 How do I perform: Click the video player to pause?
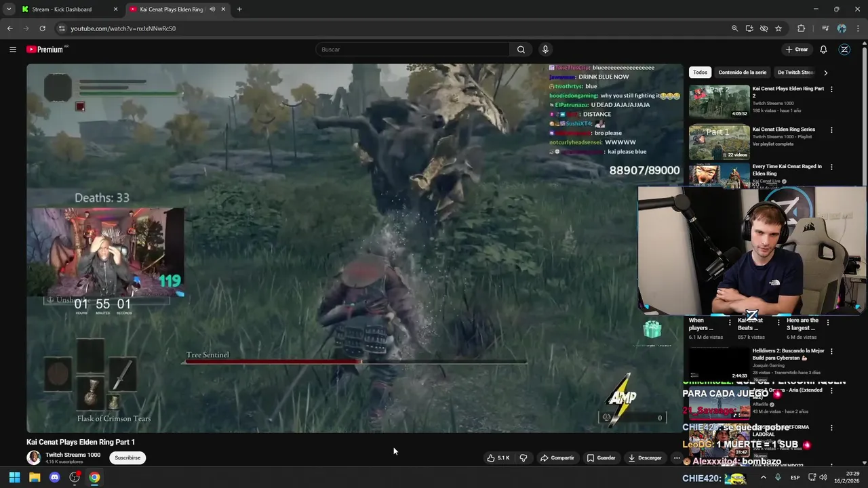(x=355, y=248)
